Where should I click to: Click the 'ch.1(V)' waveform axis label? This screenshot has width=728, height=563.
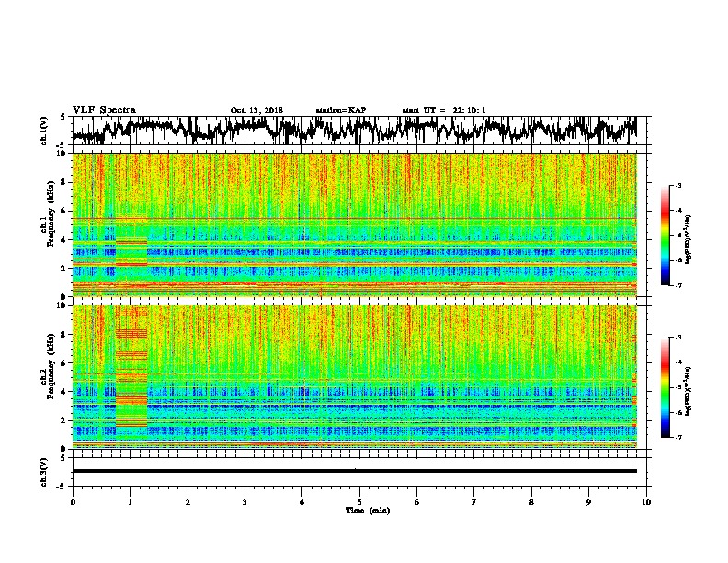coord(44,131)
